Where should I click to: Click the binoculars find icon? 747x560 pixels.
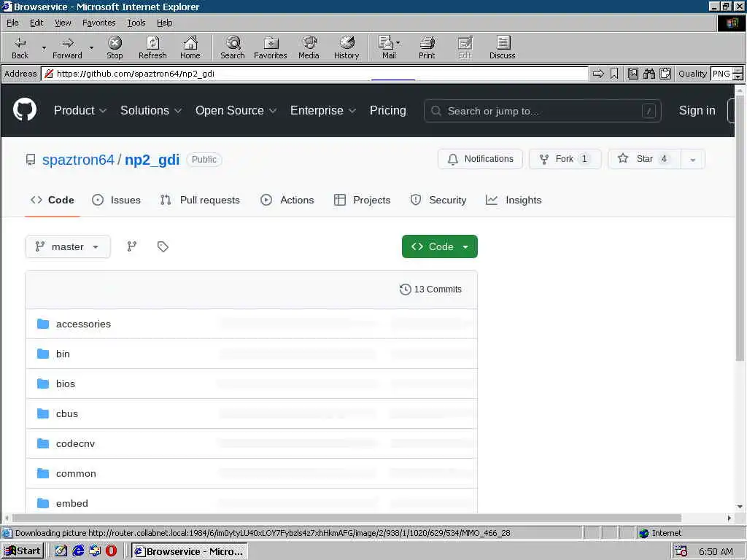coord(649,74)
